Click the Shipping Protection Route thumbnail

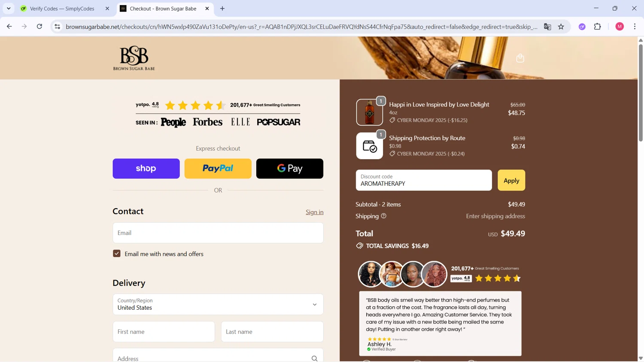(370, 146)
